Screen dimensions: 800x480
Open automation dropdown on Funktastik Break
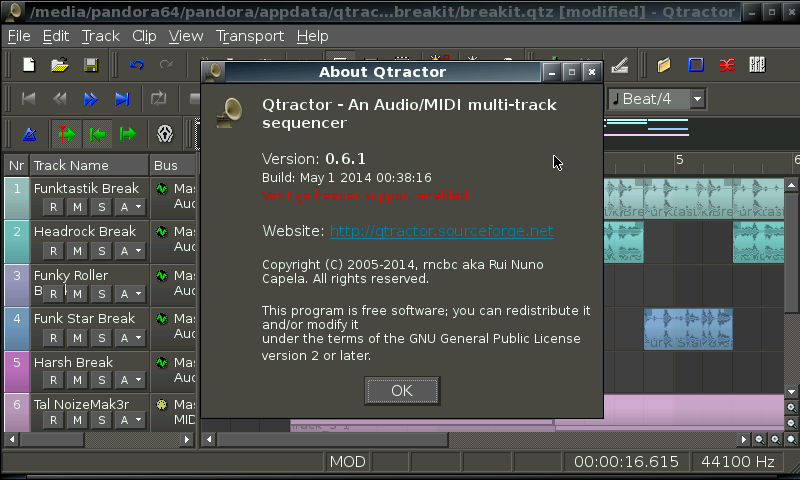click(131, 207)
